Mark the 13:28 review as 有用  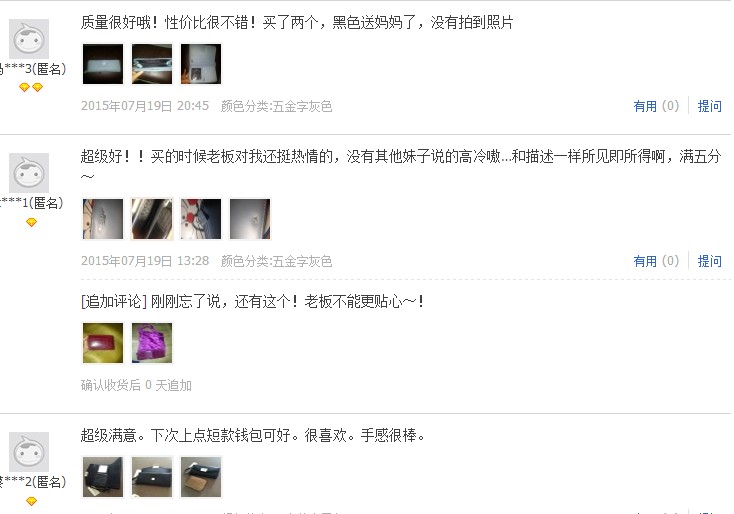pos(656,261)
